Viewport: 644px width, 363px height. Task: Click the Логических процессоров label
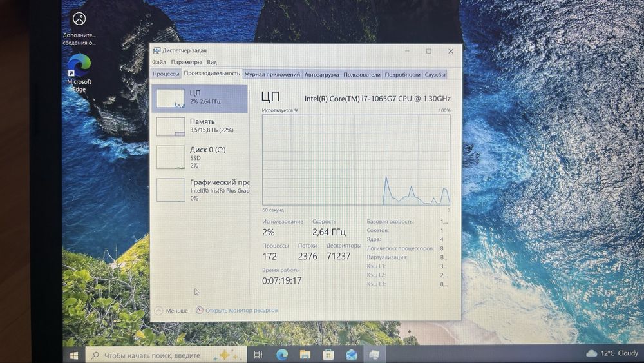400,248
